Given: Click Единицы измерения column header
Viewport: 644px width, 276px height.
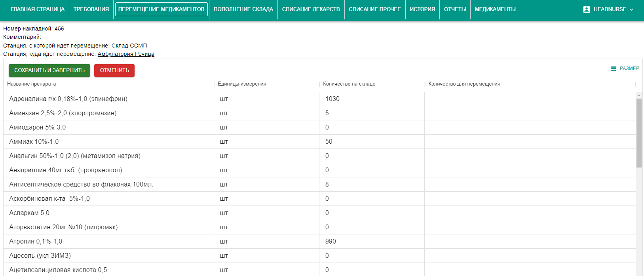Looking at the screenshot, I should click(242, 84).
